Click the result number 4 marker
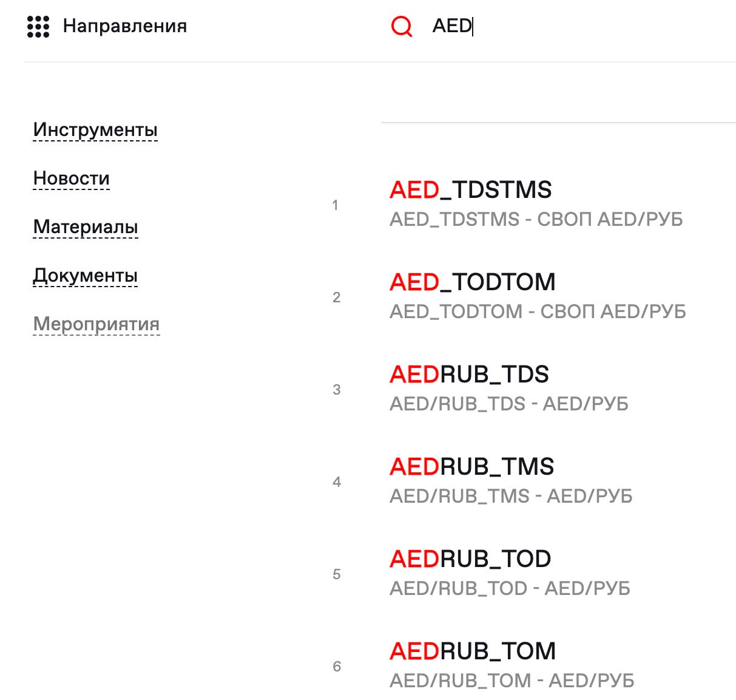The height and width of the screenshot is (700, 736). [336, 482]
